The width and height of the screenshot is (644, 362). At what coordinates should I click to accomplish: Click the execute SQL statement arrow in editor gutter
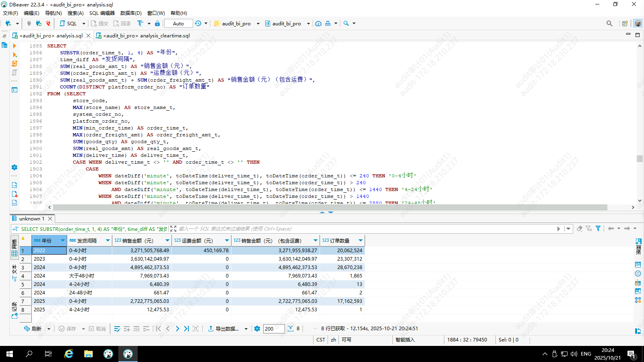click(x=14, y=46)
